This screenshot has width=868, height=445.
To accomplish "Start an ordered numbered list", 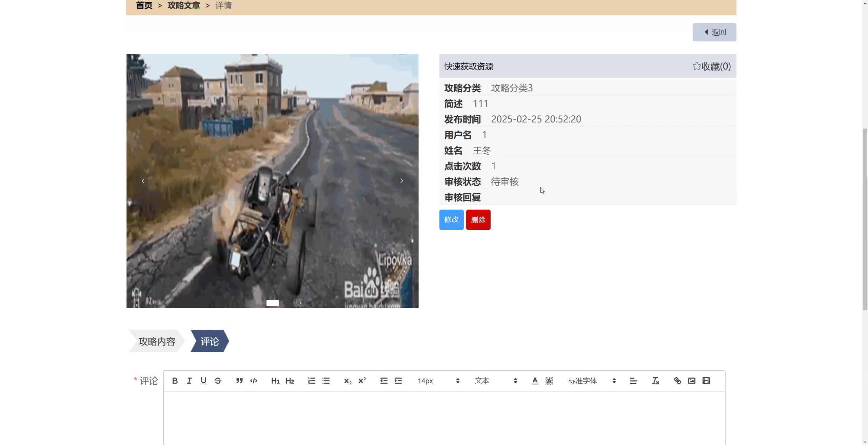I will point(312,381).
